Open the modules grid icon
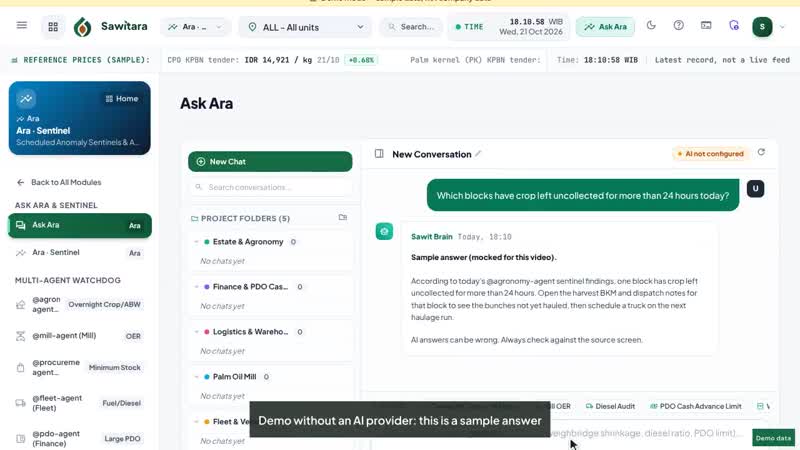Viewport: 800px width, 450px height. [x=53, y=27]
